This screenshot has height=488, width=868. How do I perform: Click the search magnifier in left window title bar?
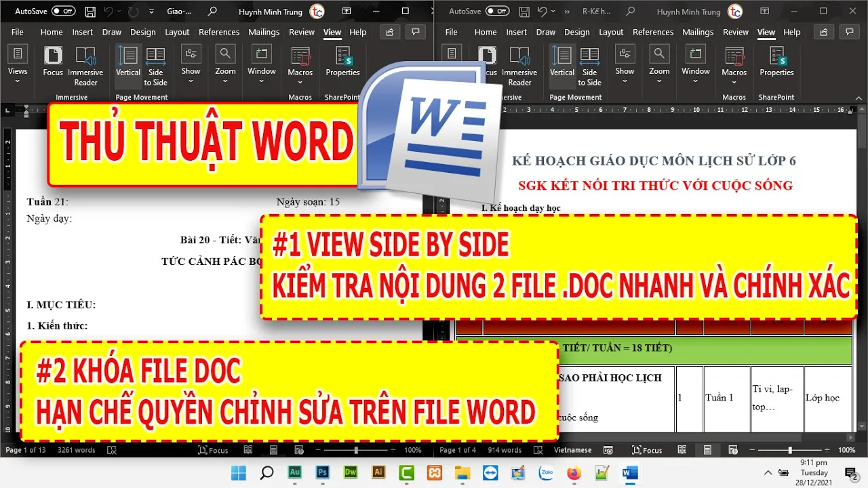(x=213, y=12)
